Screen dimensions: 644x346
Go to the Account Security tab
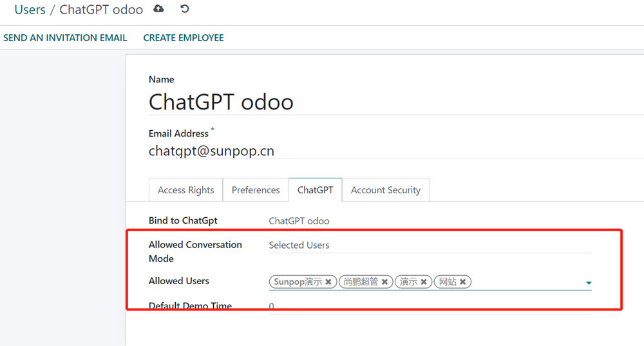(x=385, y=190)
